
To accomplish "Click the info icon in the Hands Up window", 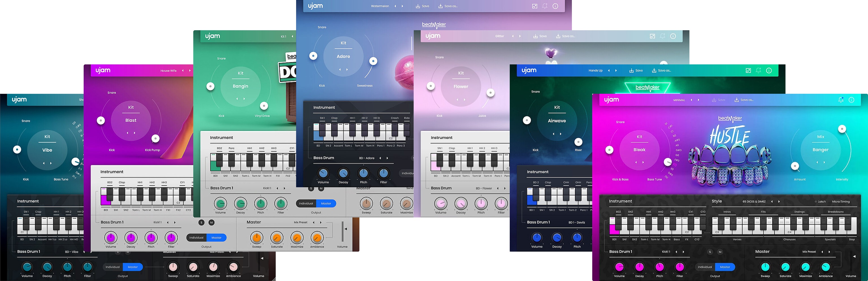I will [x=769, y=70].
